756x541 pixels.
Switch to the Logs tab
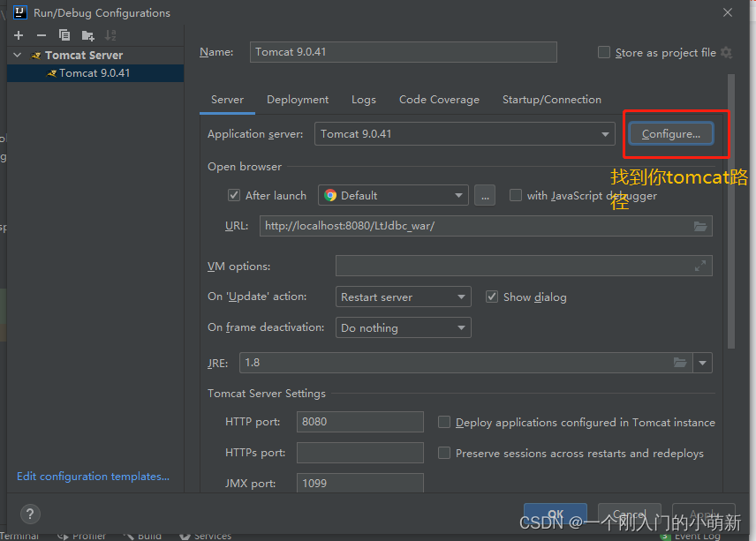pyautogui.click(x=364, y=100)
